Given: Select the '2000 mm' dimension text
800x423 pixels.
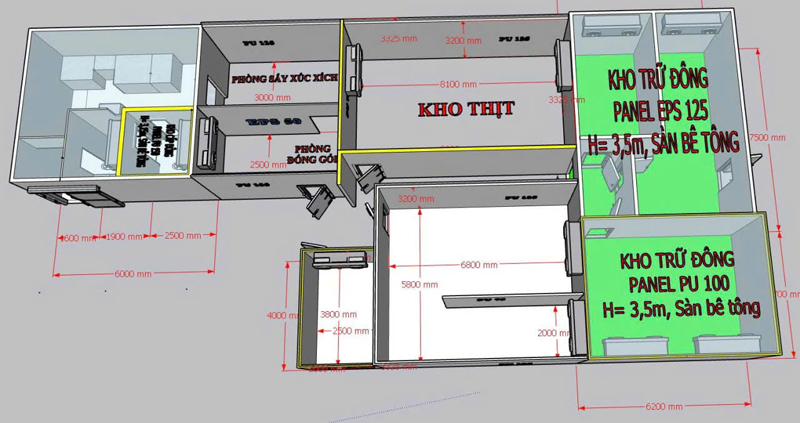Looking at the screenshot, I should (554, 333).
